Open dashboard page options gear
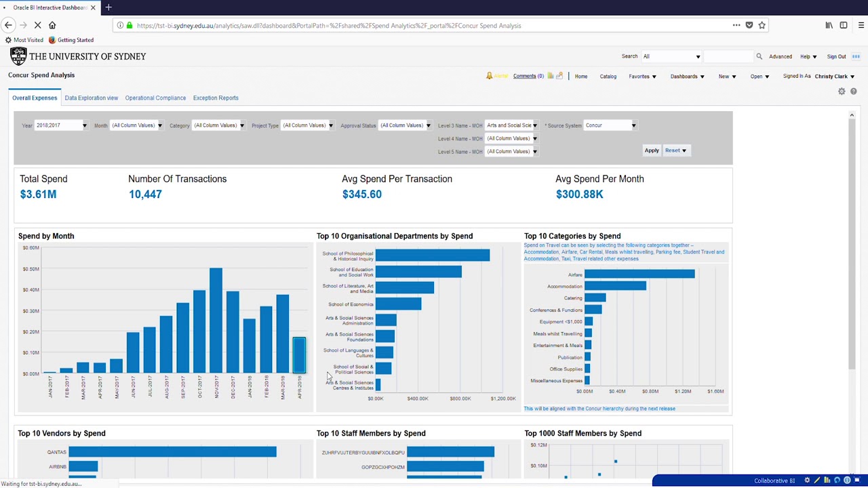The image size is (868, 488). coord(842,91)
